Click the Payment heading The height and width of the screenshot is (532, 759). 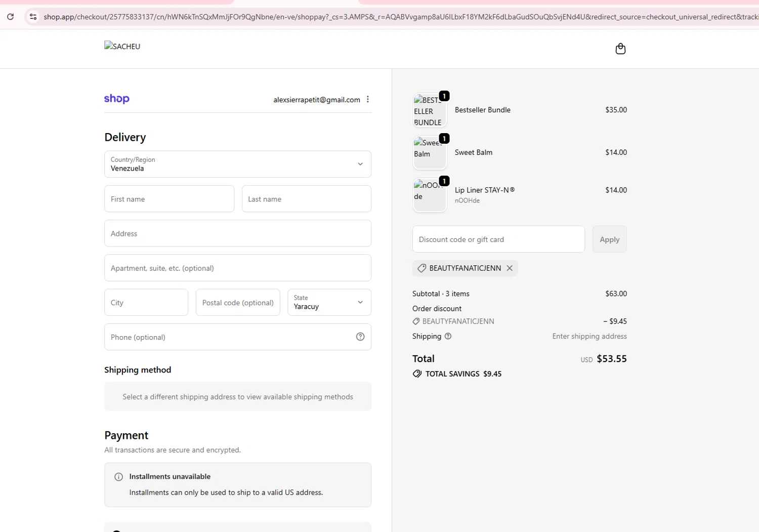coord(126,435)
